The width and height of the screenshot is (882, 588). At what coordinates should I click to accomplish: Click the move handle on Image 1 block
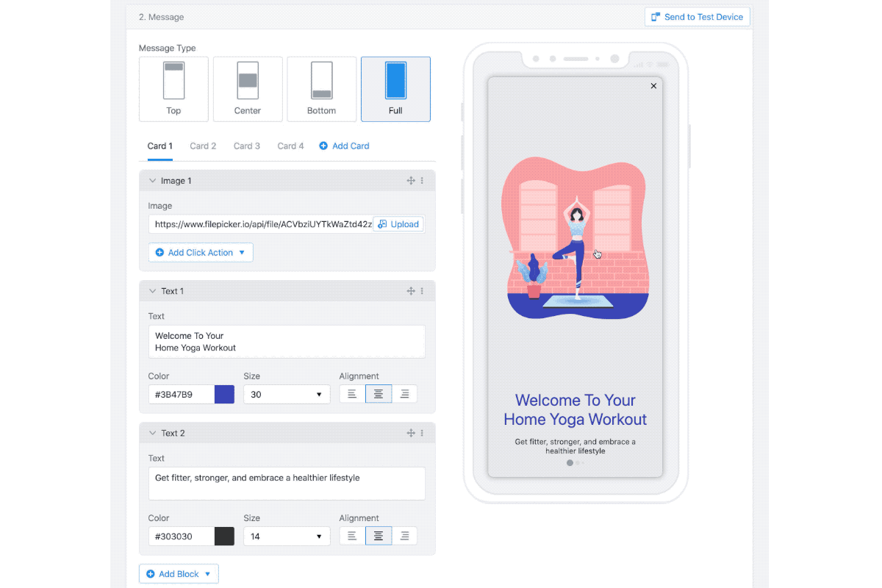[411, 181]
